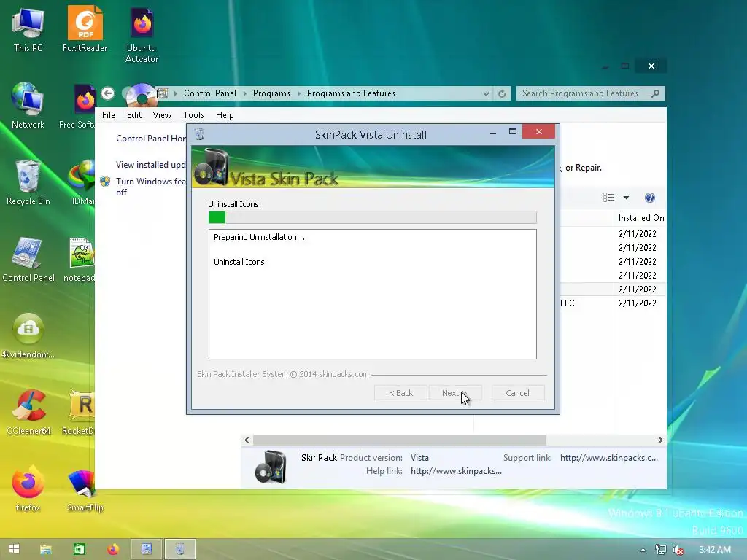The image size is (747, 560).
Task: Open View menu in Control Panel
Action: [162, 115]
